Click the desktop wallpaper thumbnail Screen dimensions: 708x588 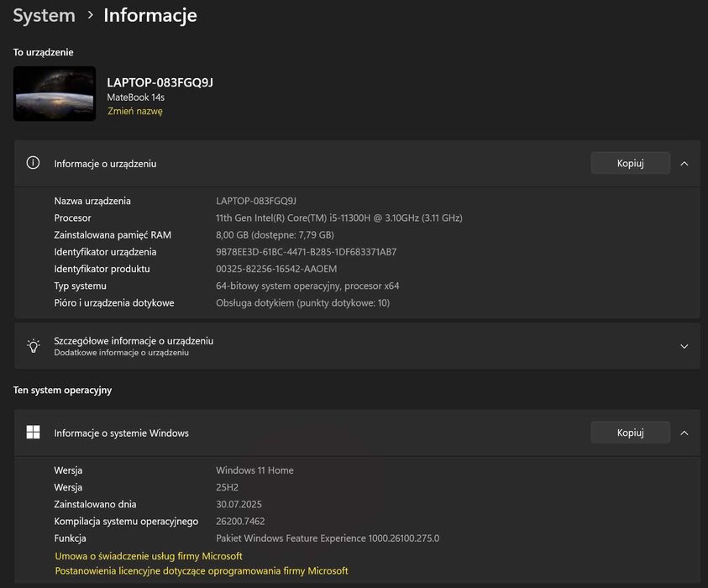tap(55, 93)
